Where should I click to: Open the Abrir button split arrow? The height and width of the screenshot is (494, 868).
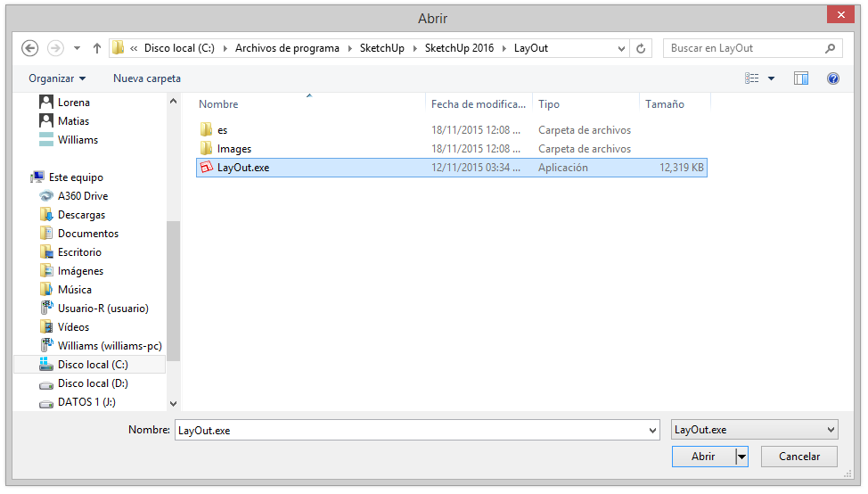[x=741, y=457]
